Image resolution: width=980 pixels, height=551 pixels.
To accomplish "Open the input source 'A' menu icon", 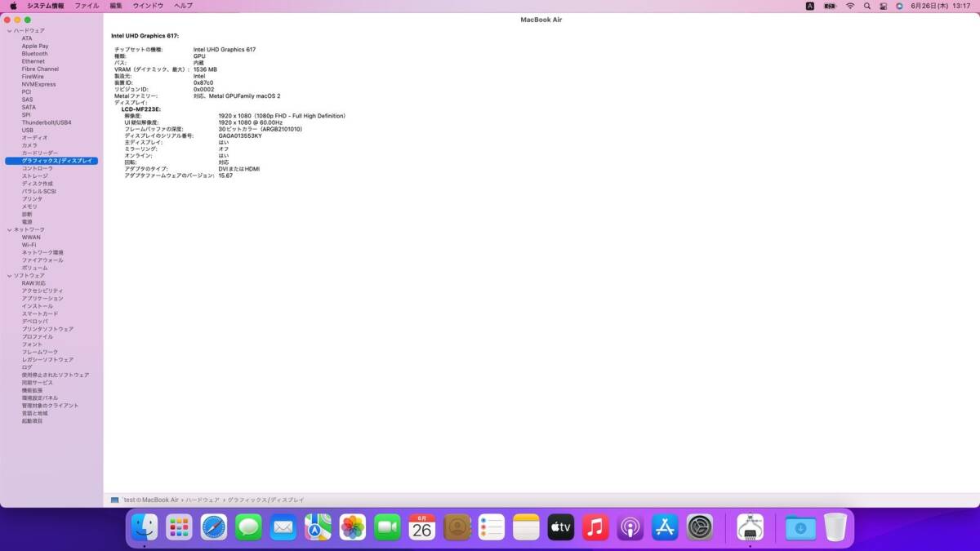I will pos(810,6).
